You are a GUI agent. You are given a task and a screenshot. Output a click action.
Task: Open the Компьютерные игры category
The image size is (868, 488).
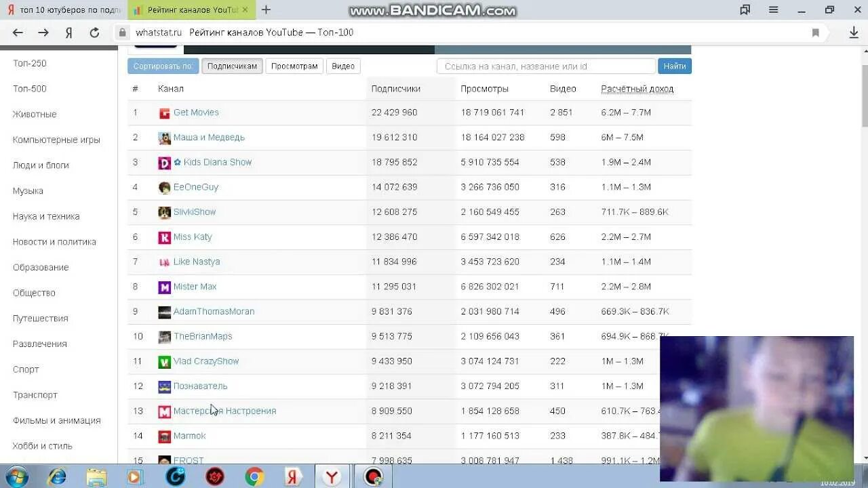[x=56, y=140]
